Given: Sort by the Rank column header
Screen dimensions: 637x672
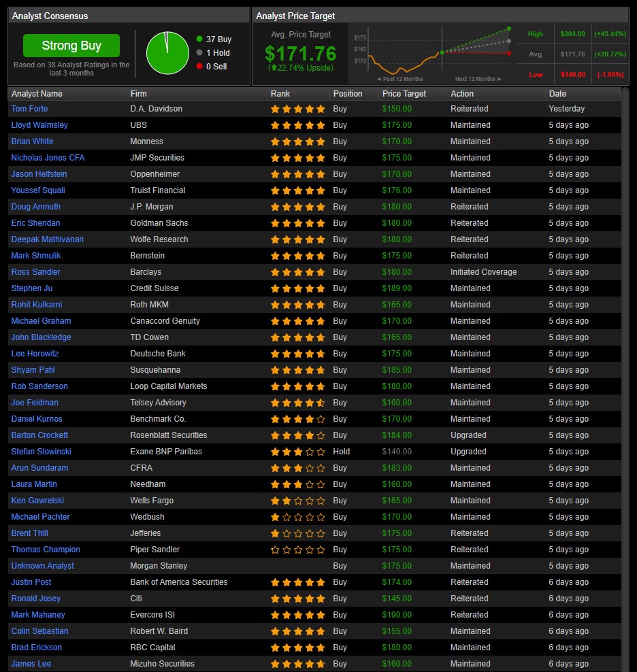Looking at the screenshot, I should tap(280, 93).
